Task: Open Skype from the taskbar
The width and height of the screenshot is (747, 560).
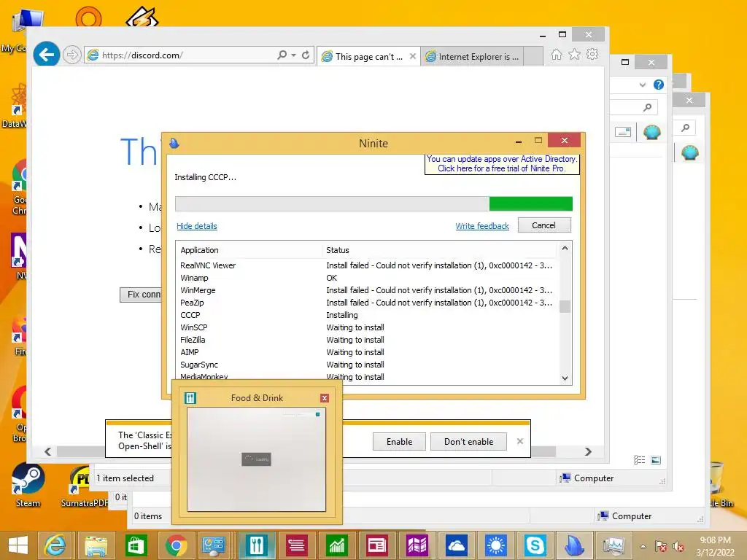Action: pyautogui.click(x=535, y=545)
